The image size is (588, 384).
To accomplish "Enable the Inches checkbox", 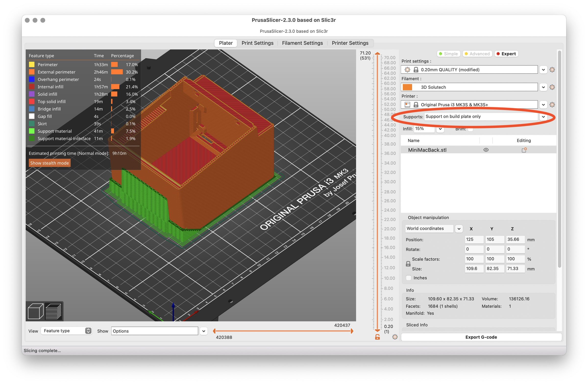I will 409,278.
